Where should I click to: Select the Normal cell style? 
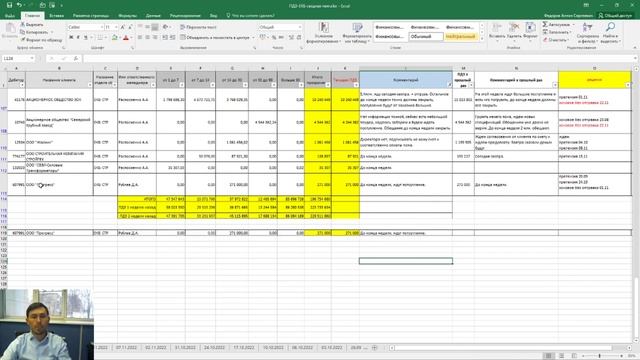click(426, 37)
